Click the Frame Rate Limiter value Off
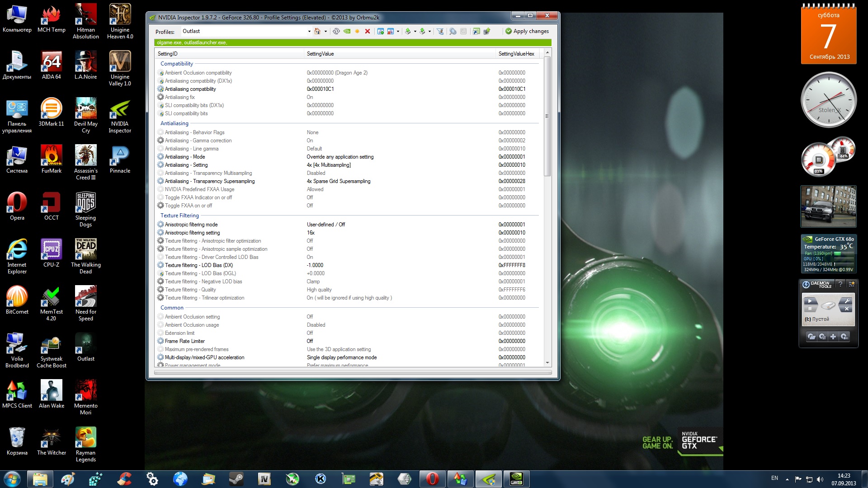Viewport: 868px width, 488px height. coord(310,341)
